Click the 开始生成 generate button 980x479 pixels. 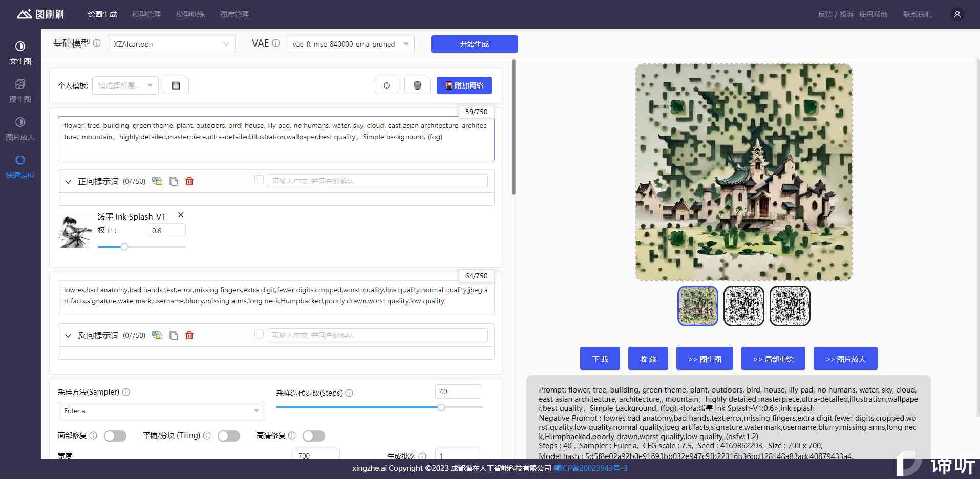[x=475, y=44]
